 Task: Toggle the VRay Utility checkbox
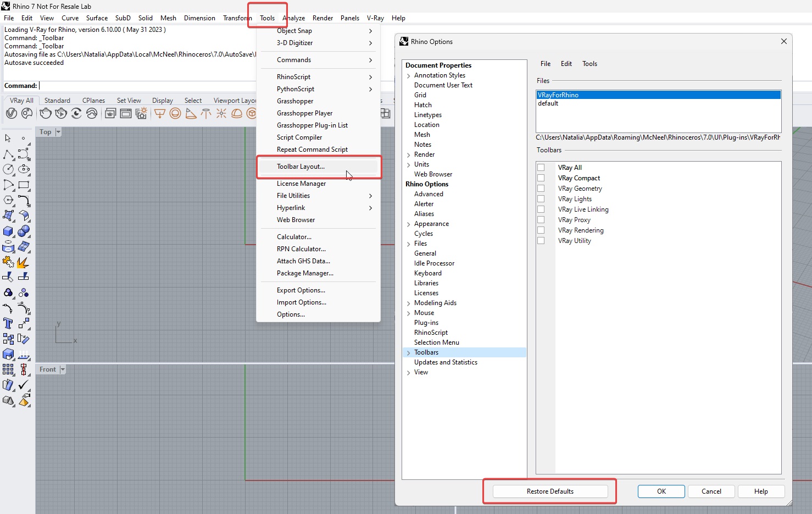[541, 241]
